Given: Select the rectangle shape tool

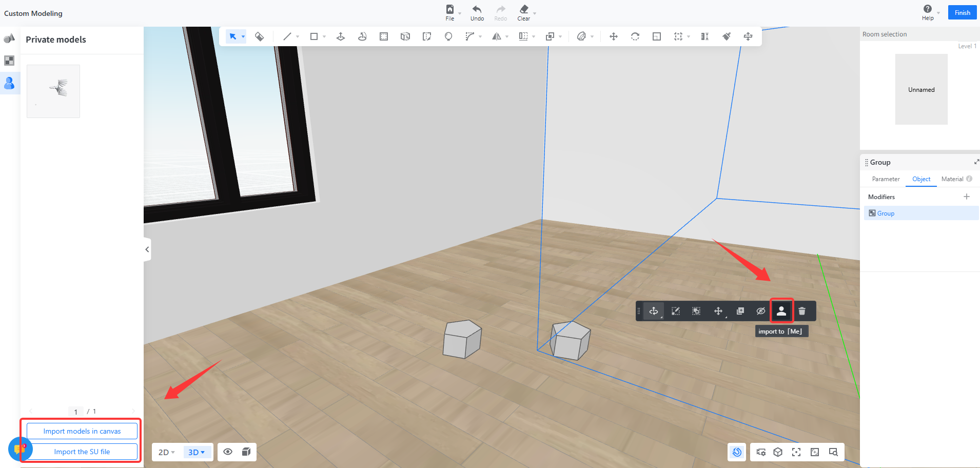Looking at the screenshot, I should point(314,36).
